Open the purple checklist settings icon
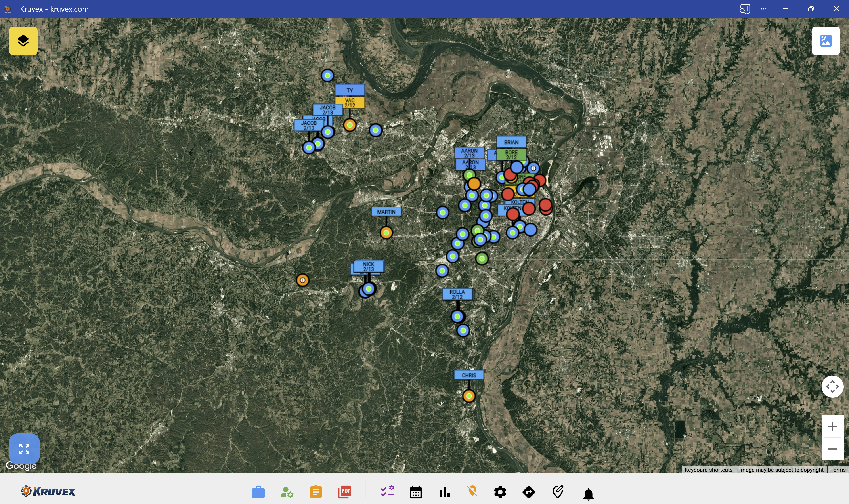The width and height of the screenshot is (849, 504). pos(387,491)
